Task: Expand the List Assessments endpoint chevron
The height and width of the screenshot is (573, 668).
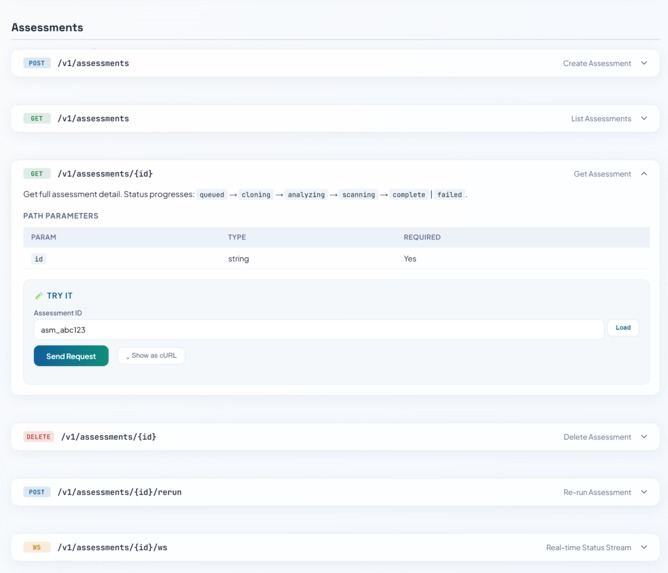Action: click(x=644, y=118)
